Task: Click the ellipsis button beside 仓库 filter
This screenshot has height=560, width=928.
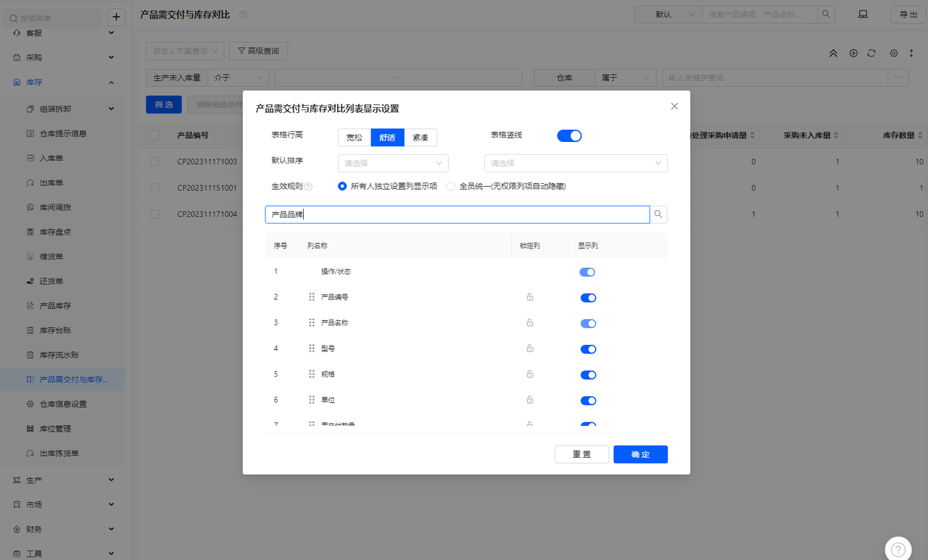Action: pos(899,78)
